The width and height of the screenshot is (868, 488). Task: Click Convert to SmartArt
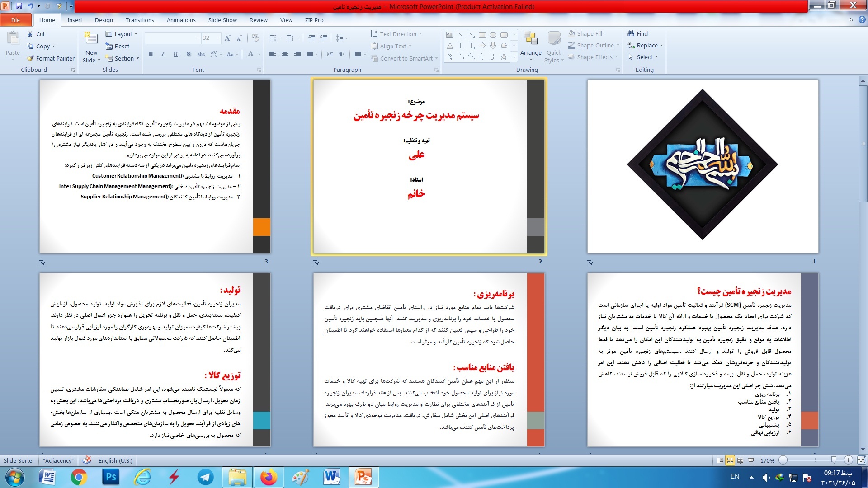click(405, 58)
